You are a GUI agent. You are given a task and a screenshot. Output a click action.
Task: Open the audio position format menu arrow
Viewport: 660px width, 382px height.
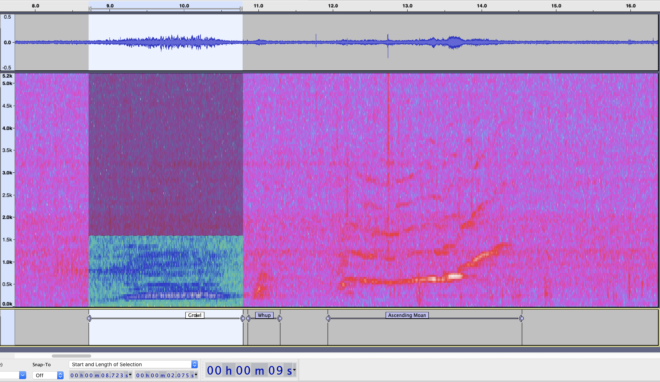tap(294, 371)
